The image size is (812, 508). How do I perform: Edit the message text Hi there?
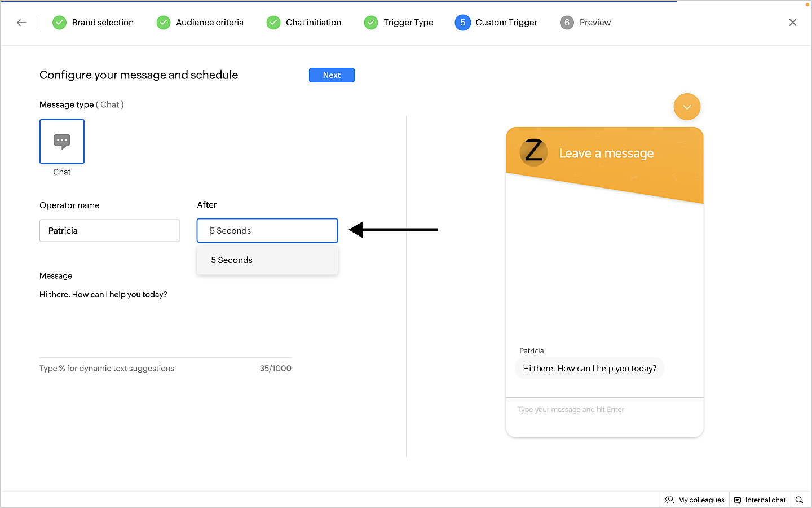point(103,295)
